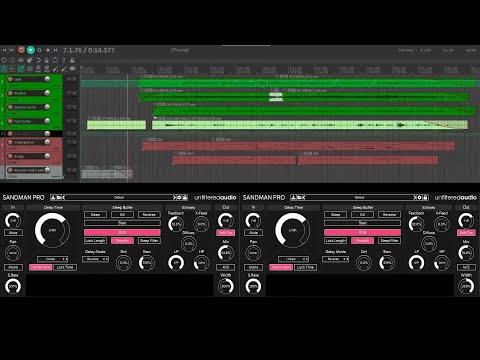Toggle record arm on Bongs track

pyautogui.click(x=10, y=156)
